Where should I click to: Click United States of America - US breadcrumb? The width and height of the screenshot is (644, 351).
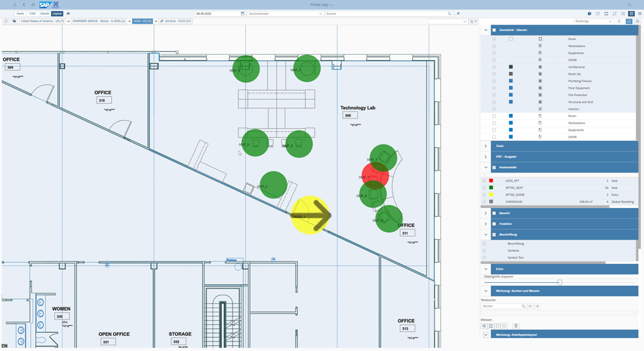[x=43, y=21]
